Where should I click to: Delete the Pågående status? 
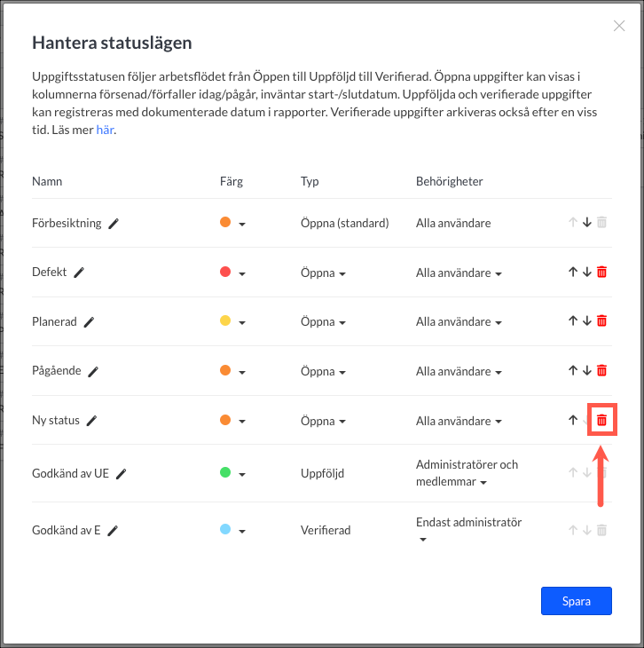(x=601, y=371)
